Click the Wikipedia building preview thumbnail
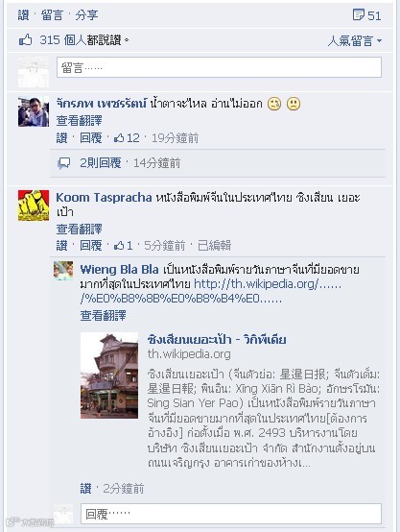Screen dimensions: 400x532 [109, 375]
